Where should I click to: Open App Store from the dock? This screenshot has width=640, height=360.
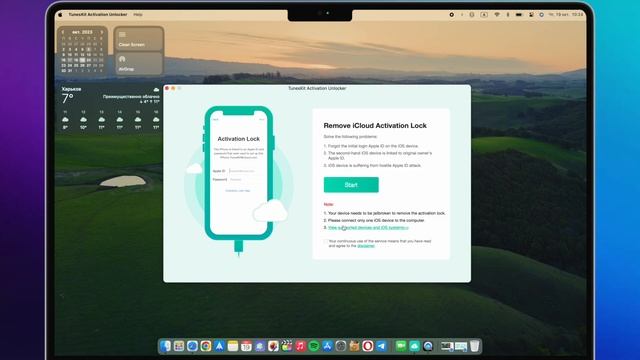tap(327, 346)
